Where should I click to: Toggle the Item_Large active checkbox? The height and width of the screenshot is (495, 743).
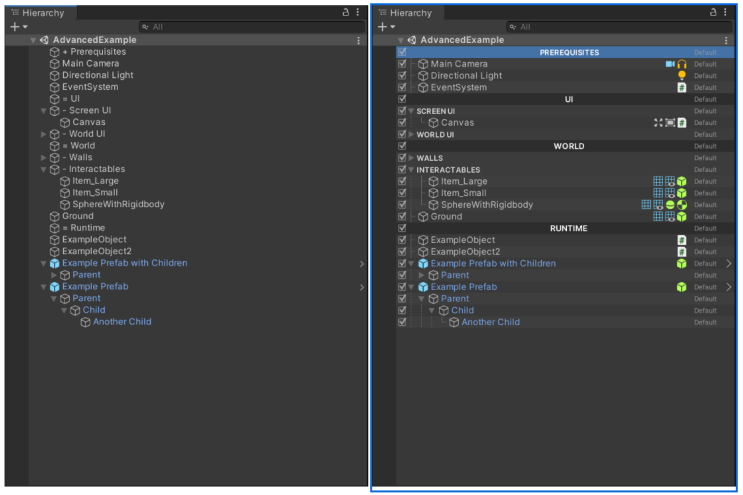point(402,181)
